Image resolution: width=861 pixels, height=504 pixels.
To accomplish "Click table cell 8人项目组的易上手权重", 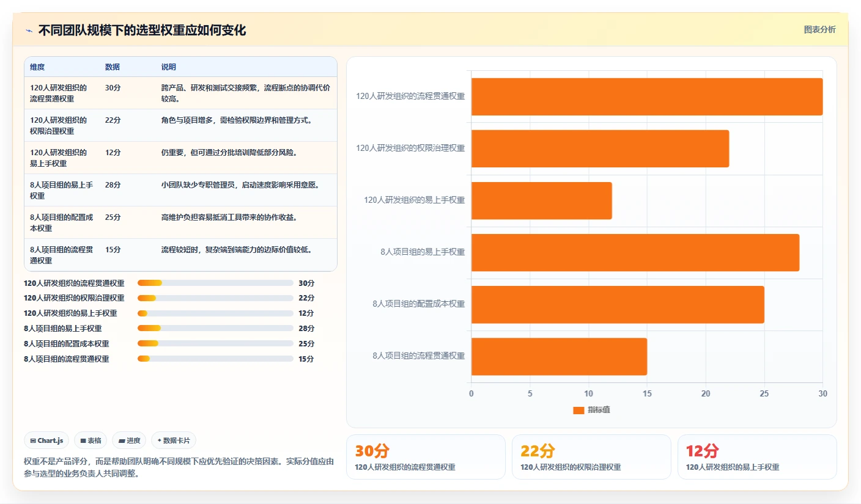I will tap(61, 190).
